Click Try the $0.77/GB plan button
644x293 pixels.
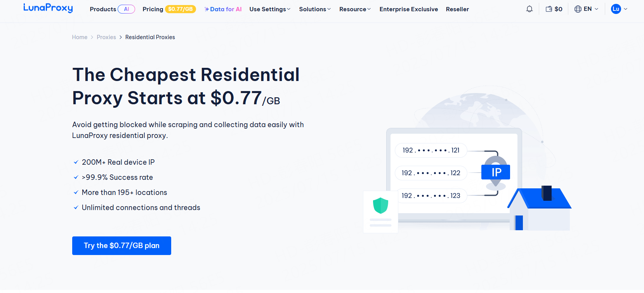(122, 246)
